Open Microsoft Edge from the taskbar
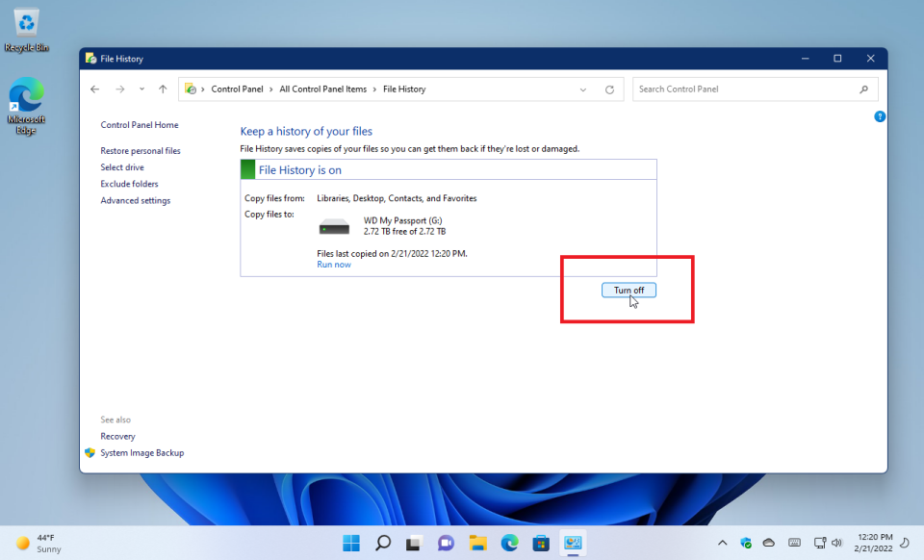 point(509,542)
